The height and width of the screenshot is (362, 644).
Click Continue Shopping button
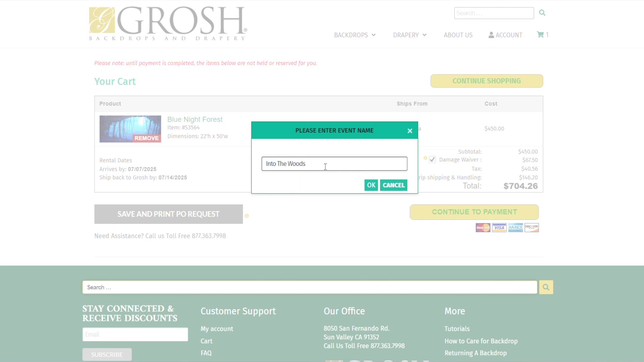coord(487,81)
